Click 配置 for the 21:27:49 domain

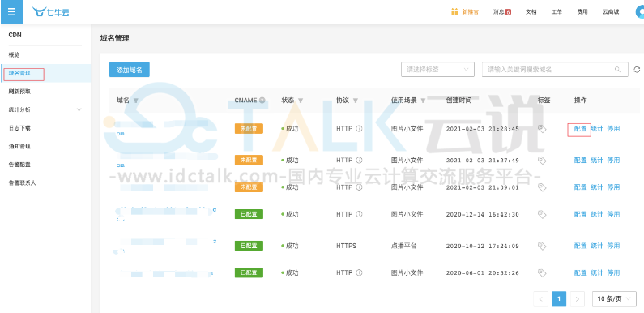pos(580,160)
